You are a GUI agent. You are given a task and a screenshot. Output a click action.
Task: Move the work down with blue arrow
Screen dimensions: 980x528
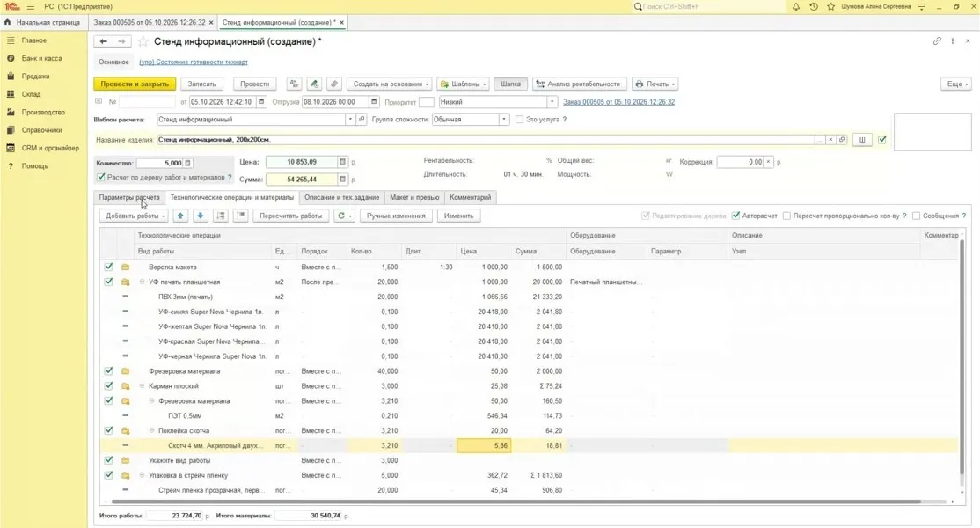[x=201, y=216]
